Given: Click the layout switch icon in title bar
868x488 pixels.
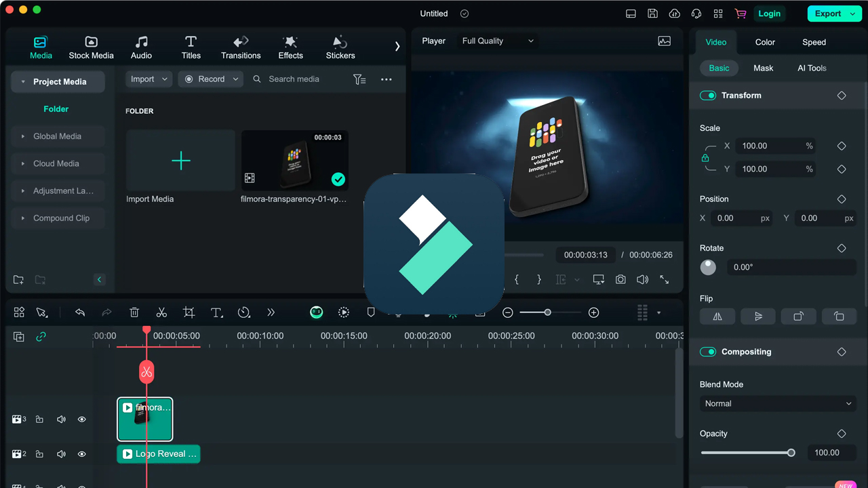Looking at the screenshot, I should pyautogui.click(x=631, y=14).
